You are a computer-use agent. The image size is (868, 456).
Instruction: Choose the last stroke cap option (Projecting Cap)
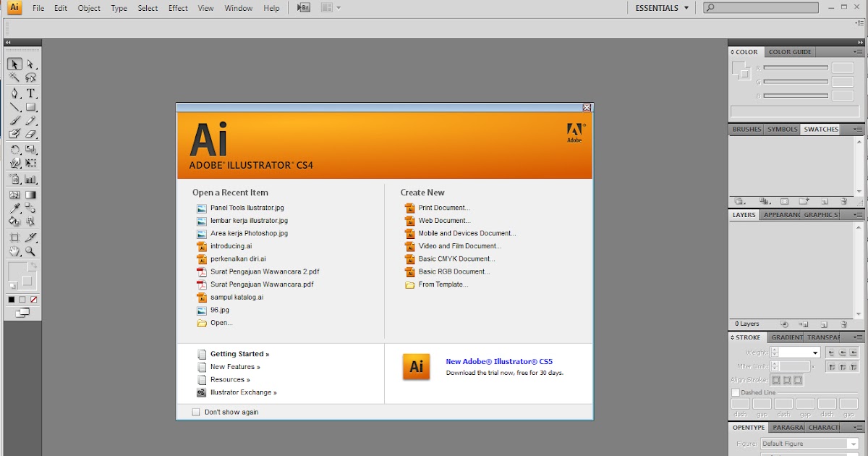pyautogui.click(x=855, y=352)
